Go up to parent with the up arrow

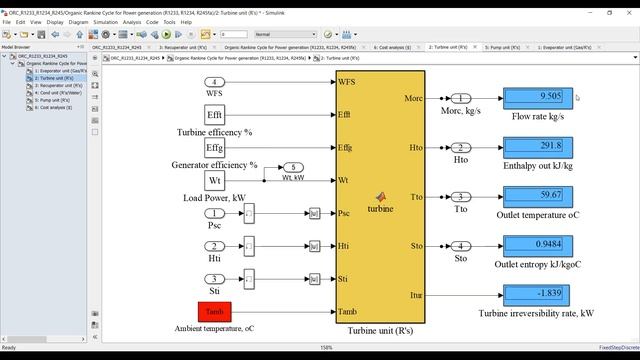click(x=80, y=35)
